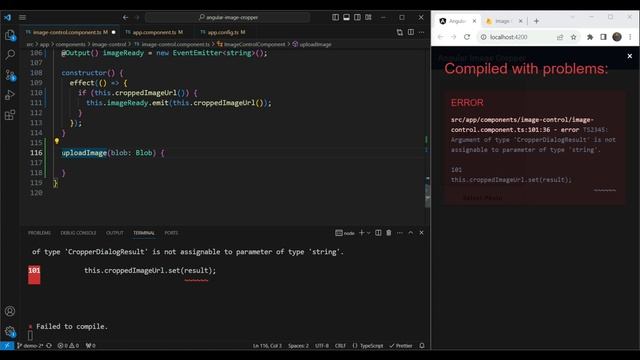Select the Terminal panel tab
640x360 pixels.
(x=144, y=233)
